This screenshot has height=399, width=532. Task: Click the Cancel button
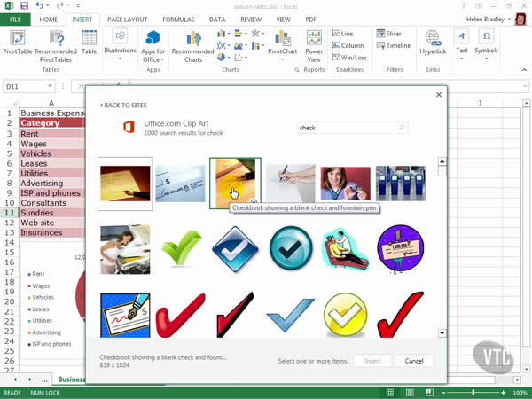click(x=414, y=361)
